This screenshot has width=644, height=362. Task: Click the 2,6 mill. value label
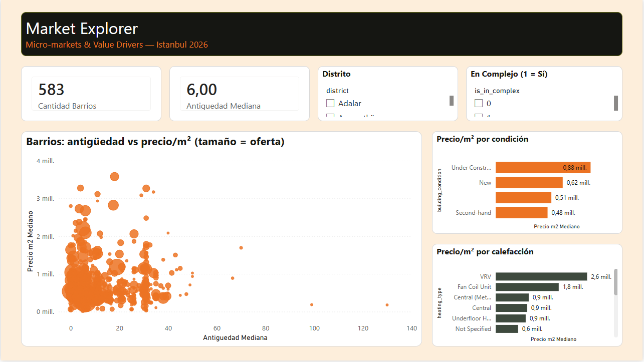[601, 277]
